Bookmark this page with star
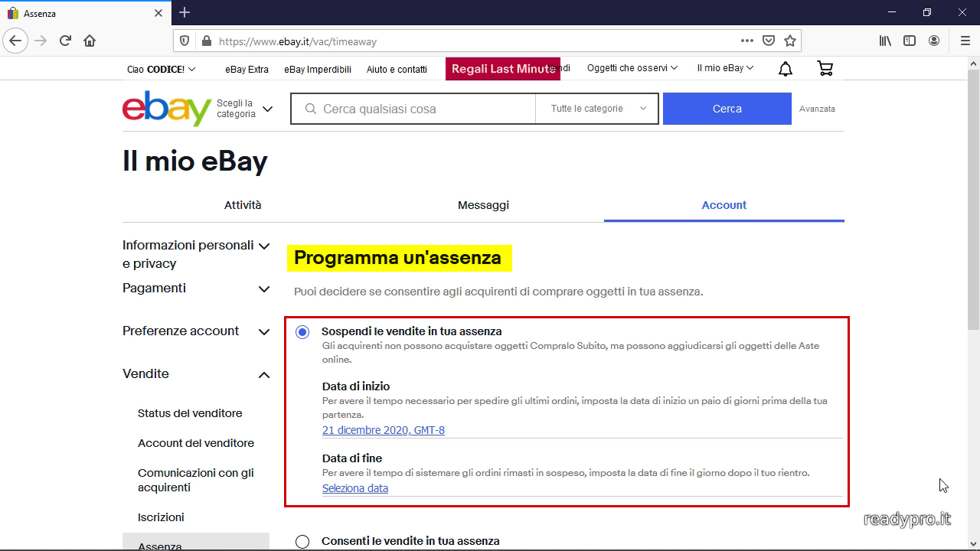This screenshot has width=980, height=551. click(x=790, y=41)
